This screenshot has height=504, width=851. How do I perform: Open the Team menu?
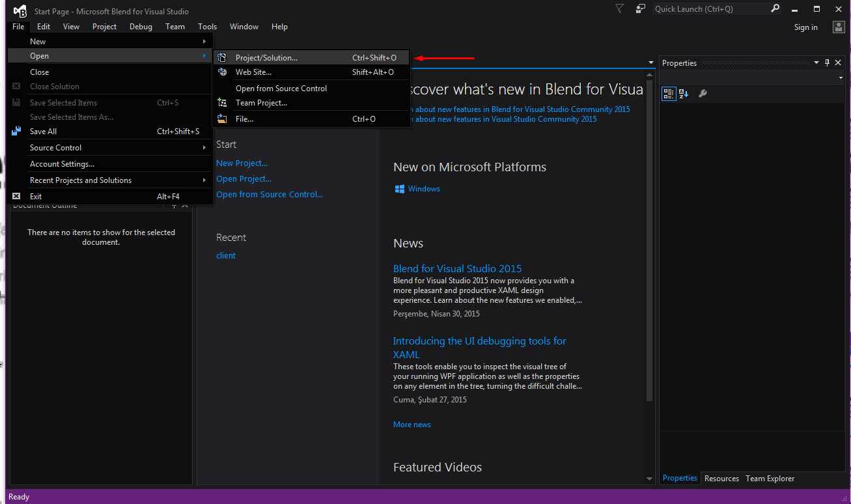(175, 27)
